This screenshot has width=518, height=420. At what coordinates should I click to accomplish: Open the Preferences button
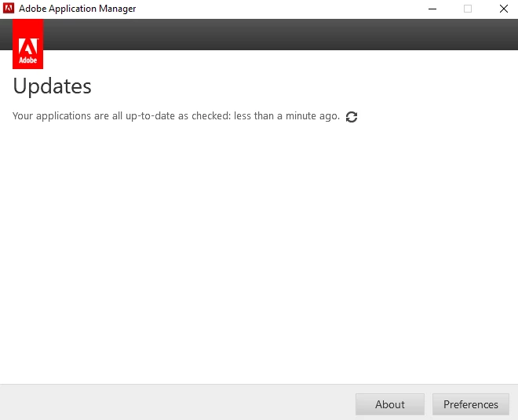click(x=470, y=404)
